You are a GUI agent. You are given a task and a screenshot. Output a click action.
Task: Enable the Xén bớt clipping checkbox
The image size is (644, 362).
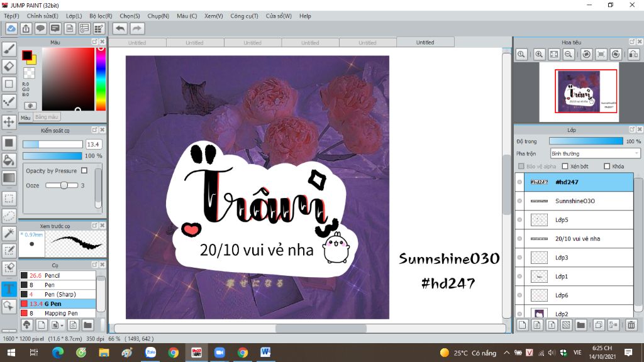click(x=565, y=166)
